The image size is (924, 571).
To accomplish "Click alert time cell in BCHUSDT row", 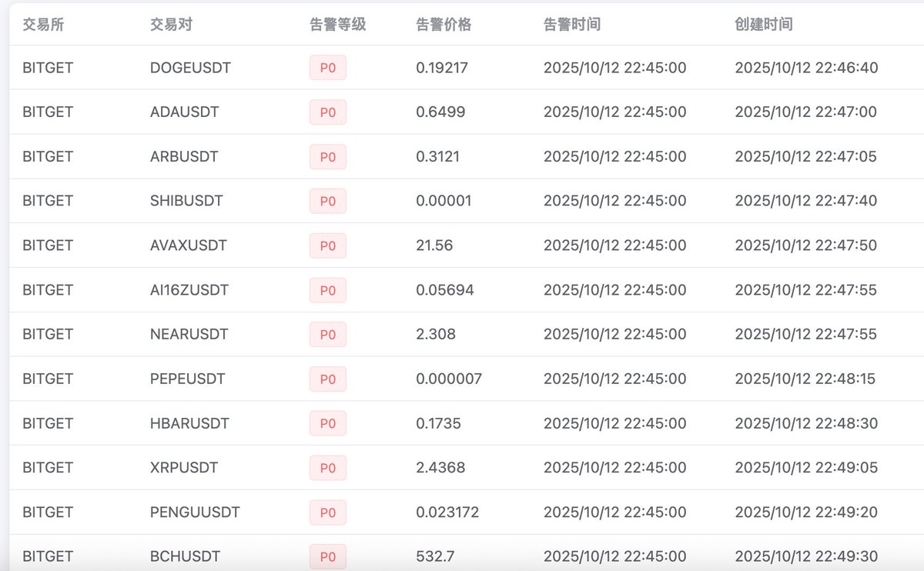I will 615,557.
